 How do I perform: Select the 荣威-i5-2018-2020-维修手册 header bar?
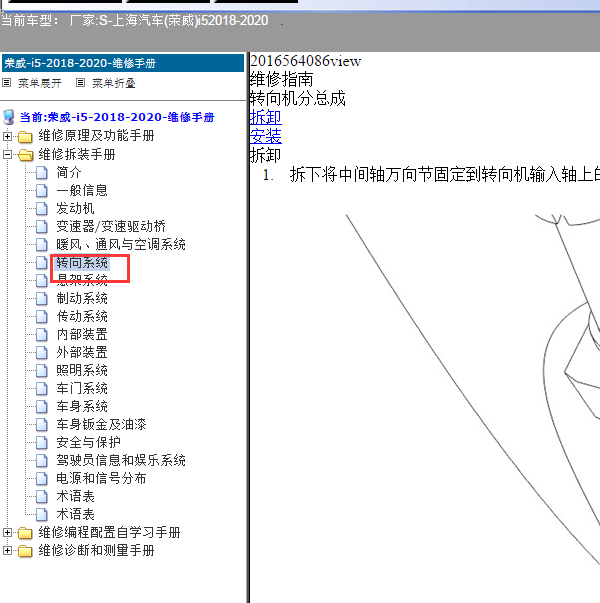pos(123,63)
